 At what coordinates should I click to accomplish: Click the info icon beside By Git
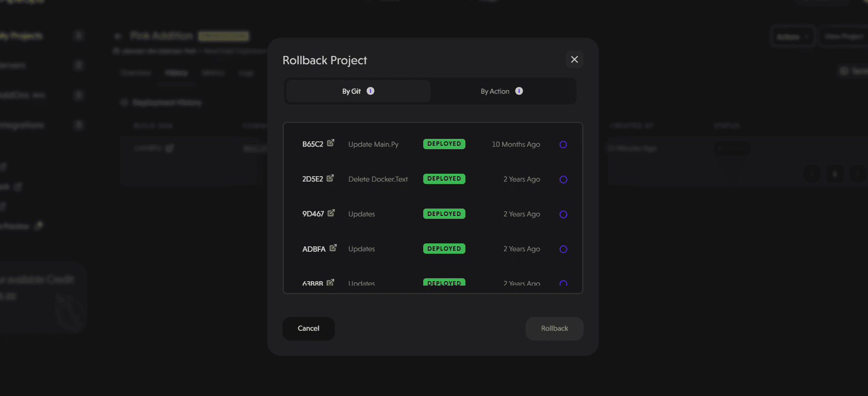tap(370, 91)
